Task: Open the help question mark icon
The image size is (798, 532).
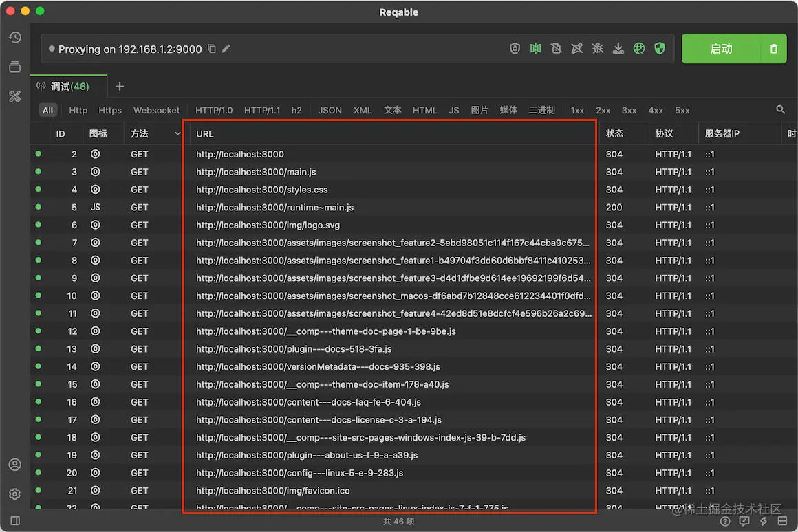Action: tap(725, 521)
